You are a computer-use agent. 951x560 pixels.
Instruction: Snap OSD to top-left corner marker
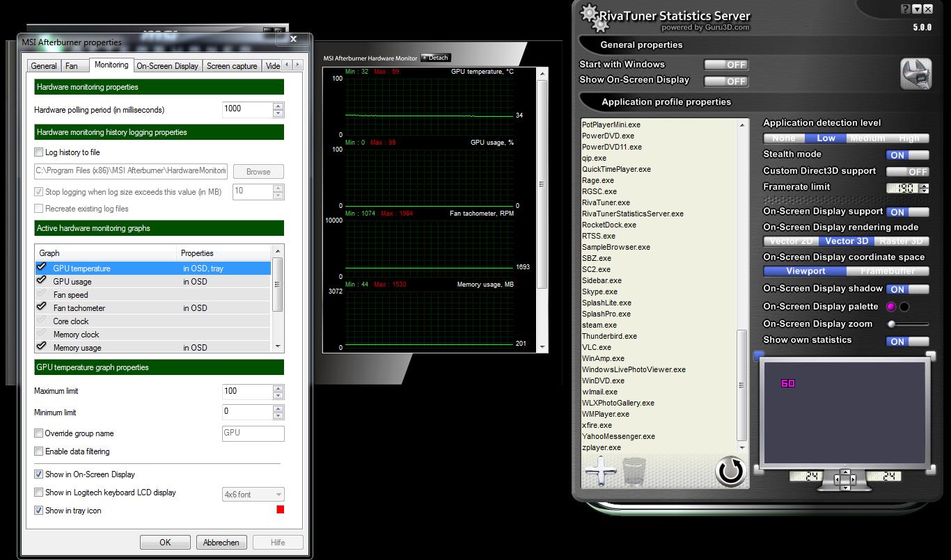click(x=759, y=355)
